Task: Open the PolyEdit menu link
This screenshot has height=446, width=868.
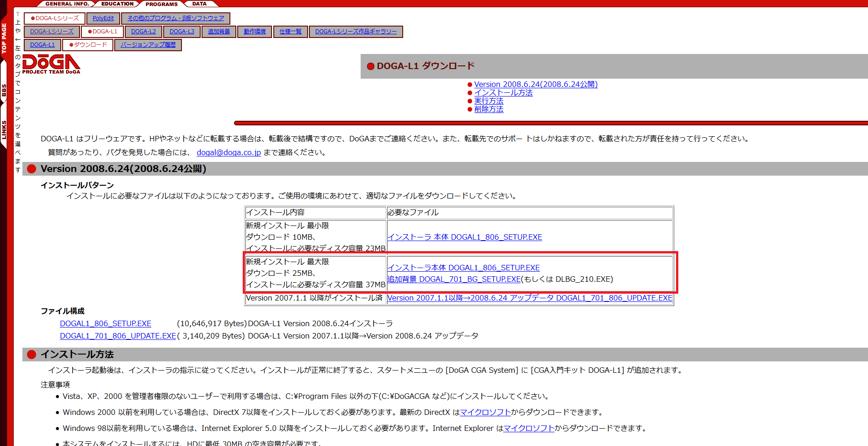Action: click(103, 18)
